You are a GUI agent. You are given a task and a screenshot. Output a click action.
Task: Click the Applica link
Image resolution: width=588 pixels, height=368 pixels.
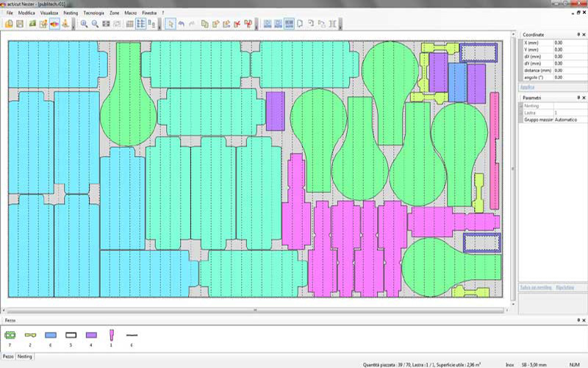point(528,87)
